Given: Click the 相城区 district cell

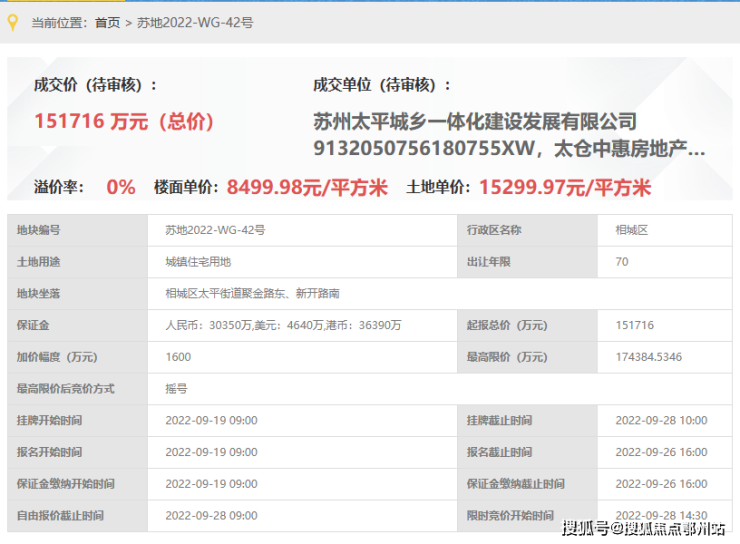Looking at the screenshot, I should (x=631, y=230).
